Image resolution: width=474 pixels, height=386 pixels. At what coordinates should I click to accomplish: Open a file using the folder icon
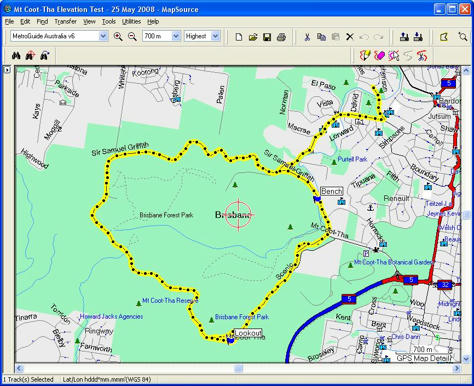[253, 37]
